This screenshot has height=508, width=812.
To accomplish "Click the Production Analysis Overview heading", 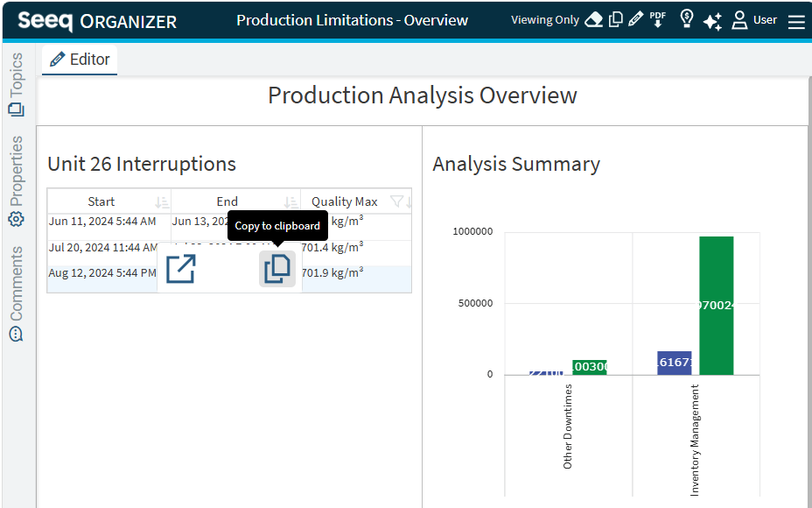I will tap(422, 95).
